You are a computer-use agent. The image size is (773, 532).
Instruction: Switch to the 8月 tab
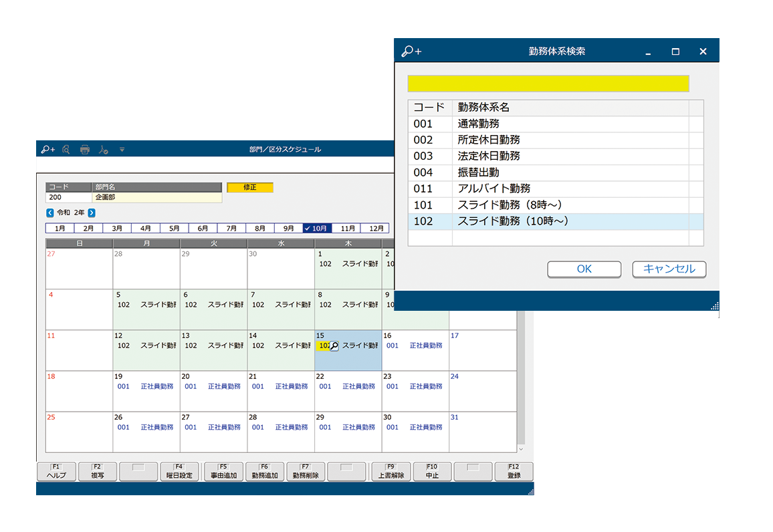point(260,228)
